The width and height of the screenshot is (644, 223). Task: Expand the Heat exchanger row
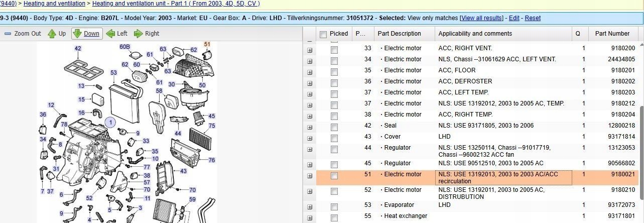310,216
